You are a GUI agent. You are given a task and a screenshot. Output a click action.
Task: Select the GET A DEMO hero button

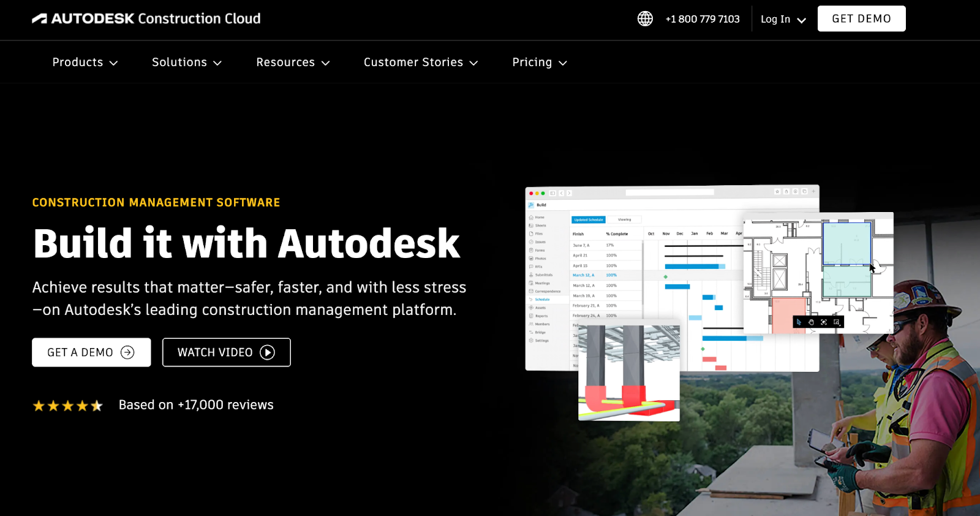pos(91,352)
